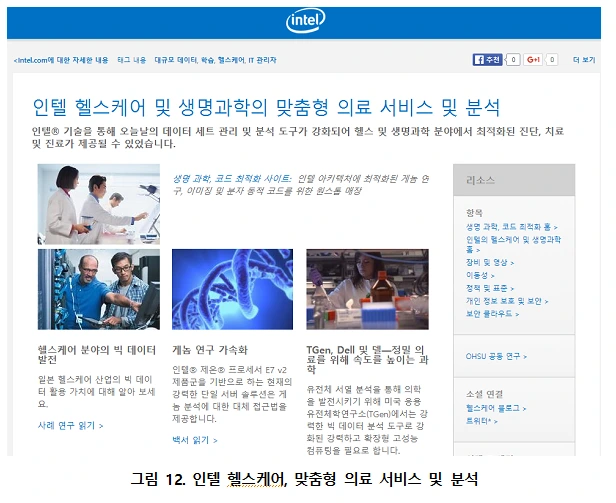Open sidebar link 생명 과학, 코드 최적화 홈
Viewport: 616px width, 503px height.
[512, 227]
